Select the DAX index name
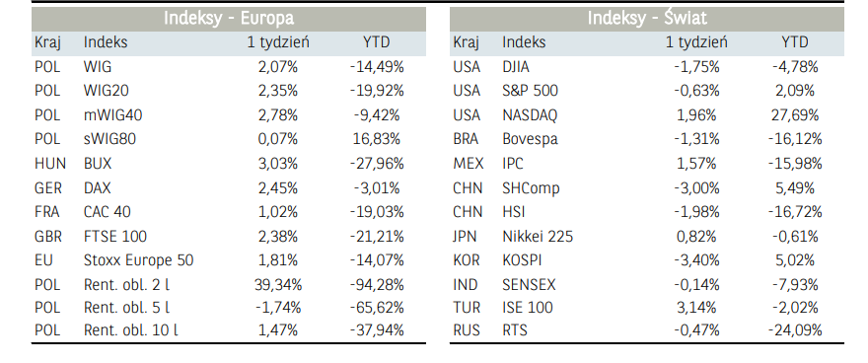 click(x=97, y=188)
